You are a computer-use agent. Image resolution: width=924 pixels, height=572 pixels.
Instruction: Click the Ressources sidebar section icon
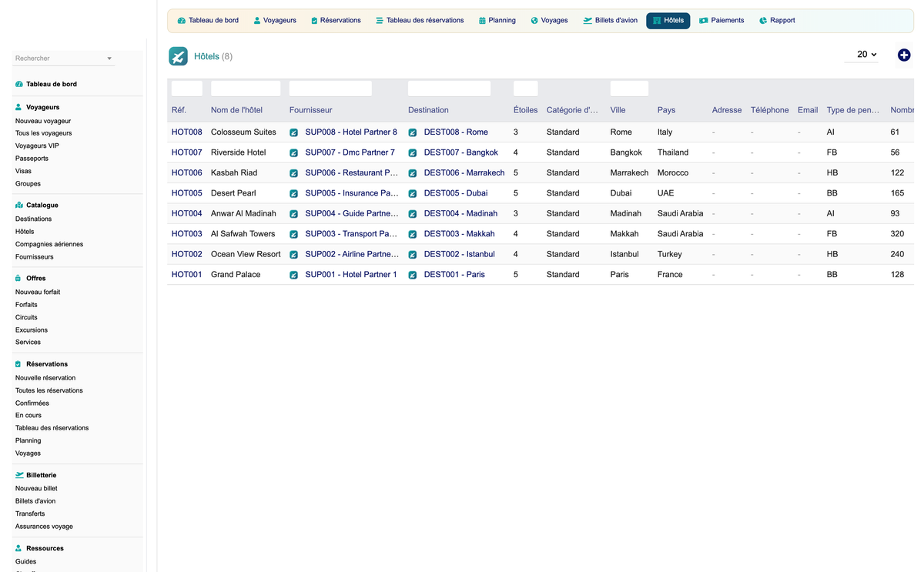[x=18, y=548]
